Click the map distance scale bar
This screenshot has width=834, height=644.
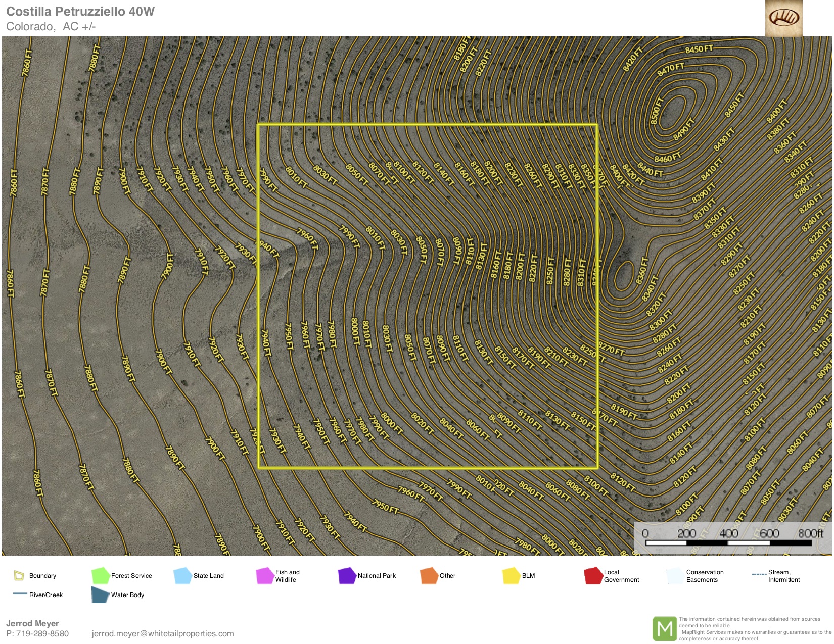[728, 543]
